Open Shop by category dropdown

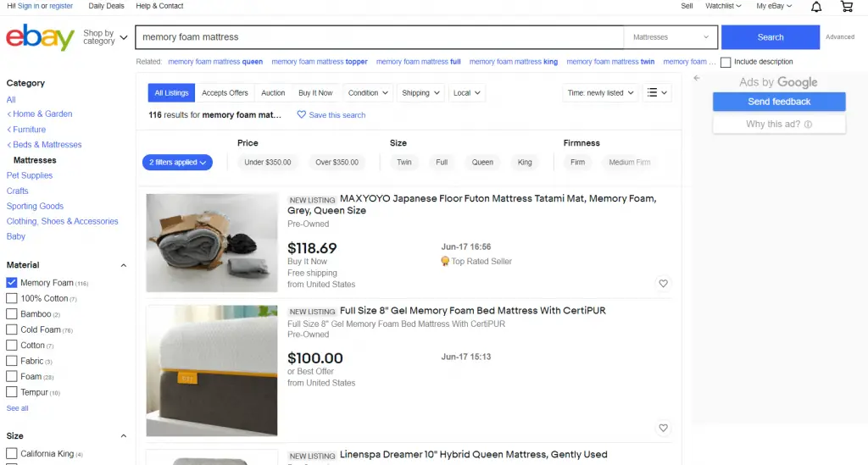105,37
